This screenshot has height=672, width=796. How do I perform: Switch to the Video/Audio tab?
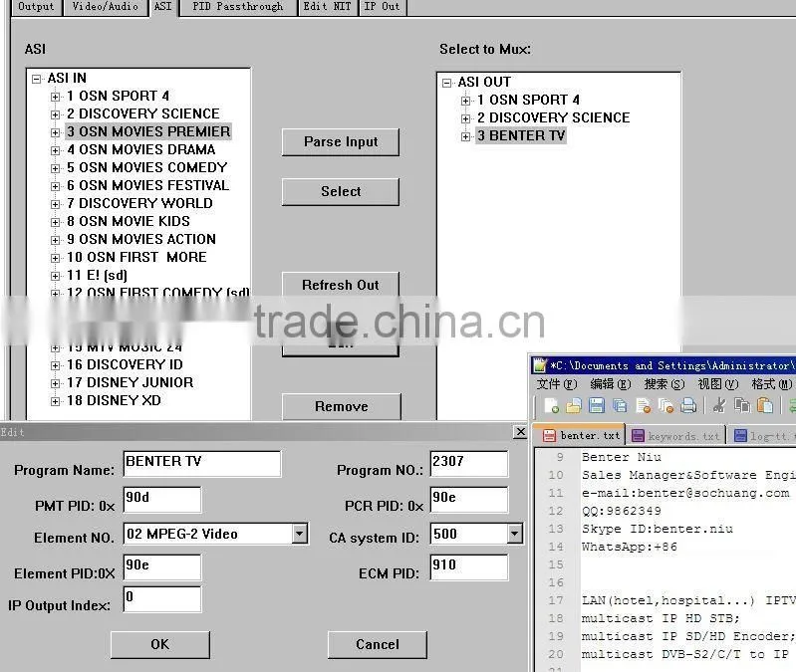105,7
